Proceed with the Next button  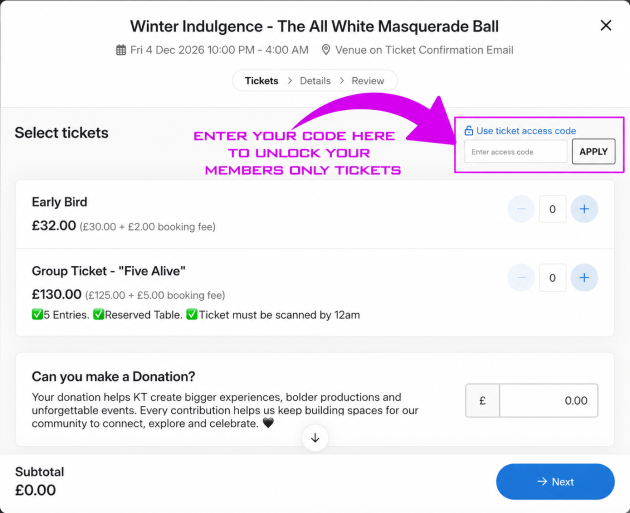555,482
